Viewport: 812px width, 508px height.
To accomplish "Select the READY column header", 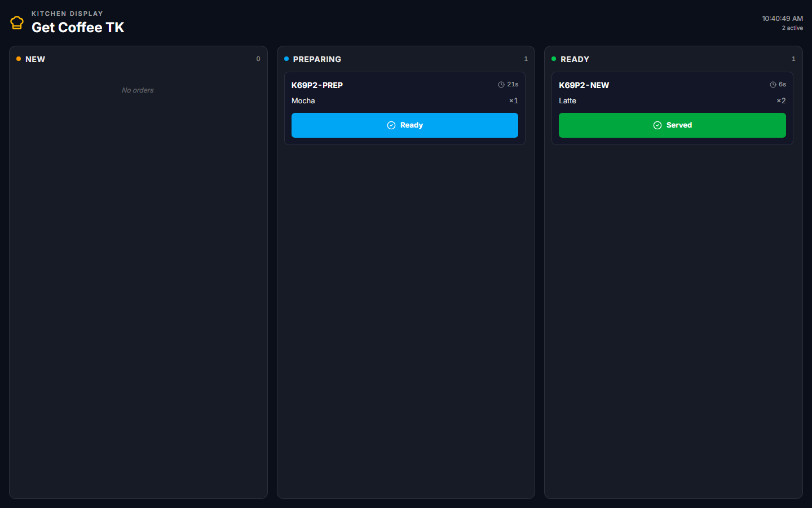I will click(x=575, y=59).
